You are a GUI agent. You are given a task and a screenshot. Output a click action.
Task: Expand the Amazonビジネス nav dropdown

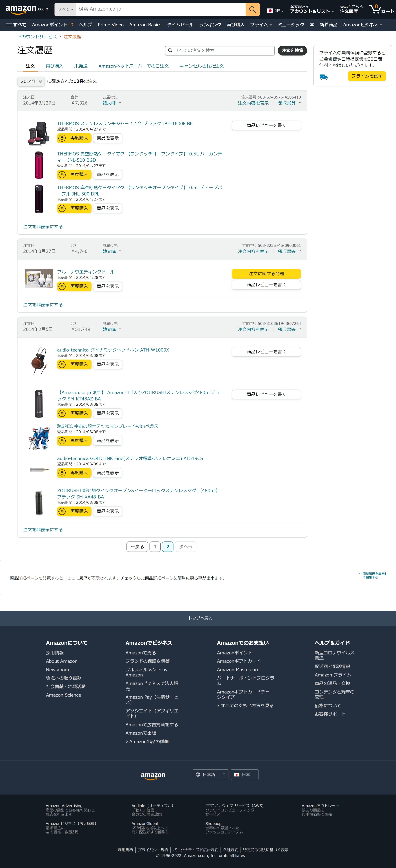(362, 25)
